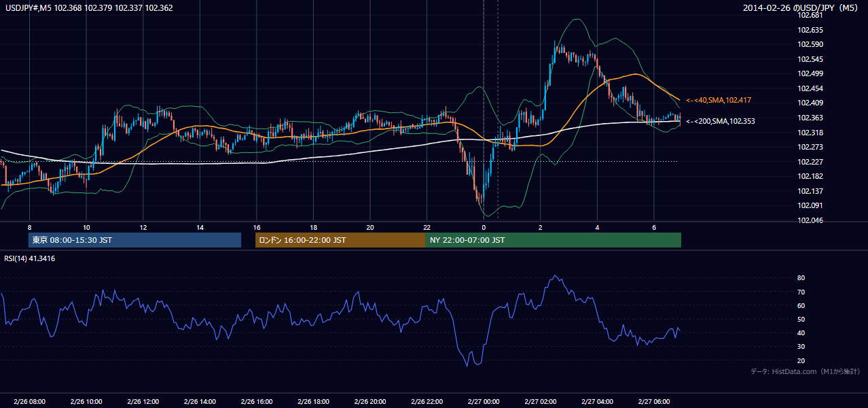Screen dimensions: 868x408
Task: Click the RSI(14) 41.3416 indicator label
Action: click(30, 258)
